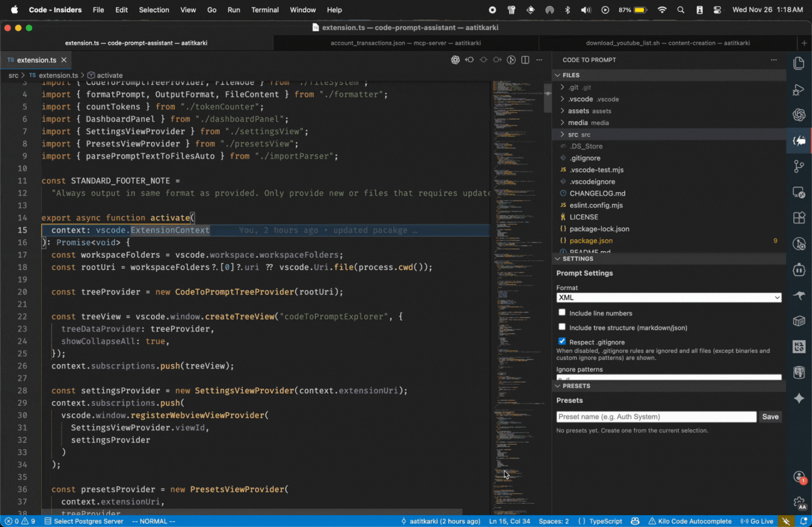Screen dimensions: 812x527
Task: Open ChatGPT editor toolbar icon
Action: click(x=455, y=60)
